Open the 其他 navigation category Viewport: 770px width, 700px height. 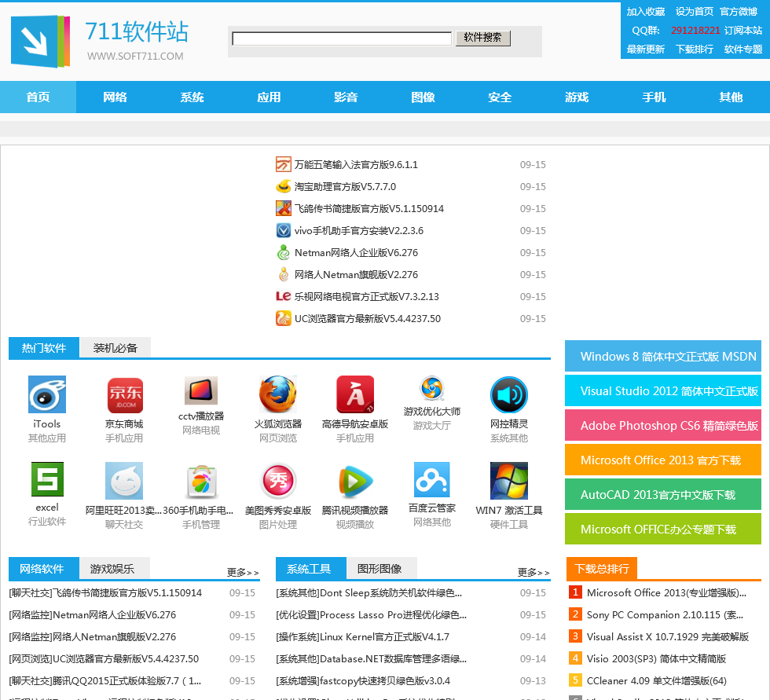731,97
